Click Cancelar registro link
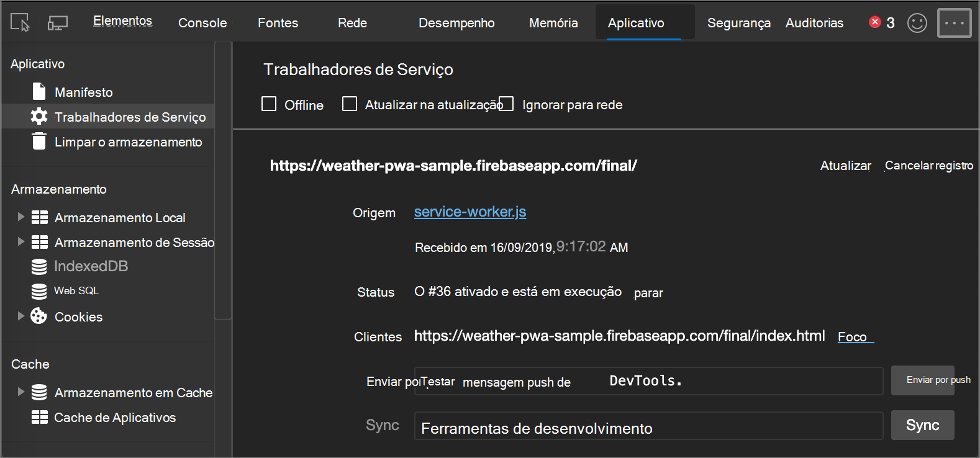 click(x=929, y=166)
